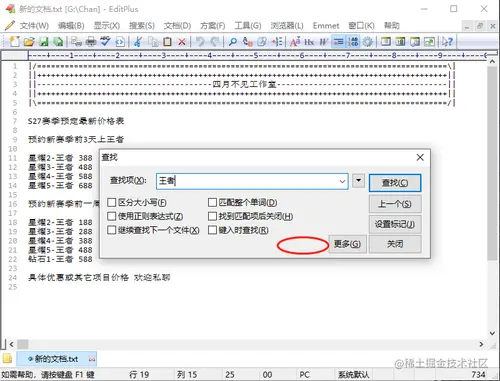Click folder icon left of document tab

pyautogui.click(x=7, y=359)
